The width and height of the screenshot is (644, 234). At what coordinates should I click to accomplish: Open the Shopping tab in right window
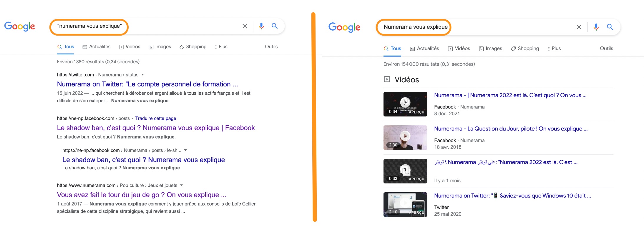pos(525,49)
